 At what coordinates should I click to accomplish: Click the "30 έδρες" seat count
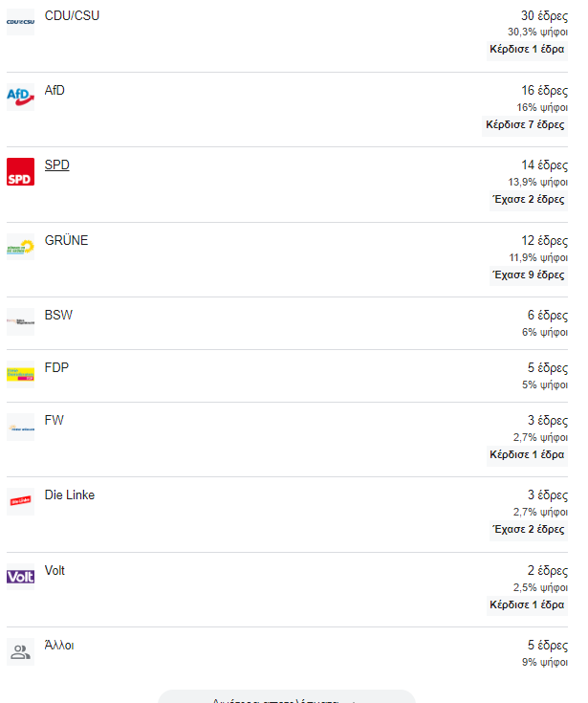point(544,15)
